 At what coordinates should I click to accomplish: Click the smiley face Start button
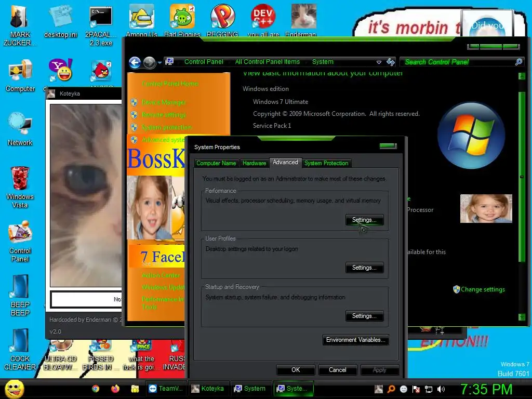coord(14,389)
